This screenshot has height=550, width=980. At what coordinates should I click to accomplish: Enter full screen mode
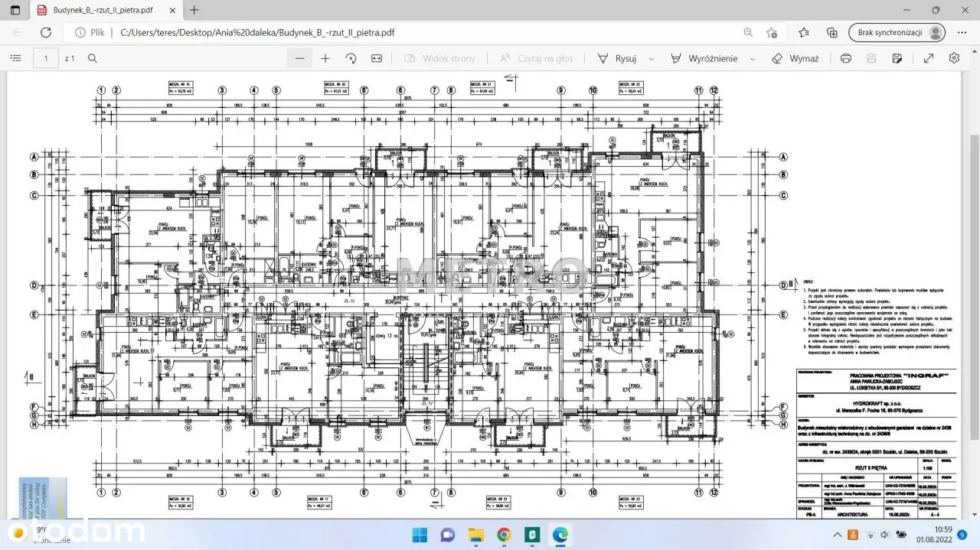pyautogui.click(x=929, y=58)
